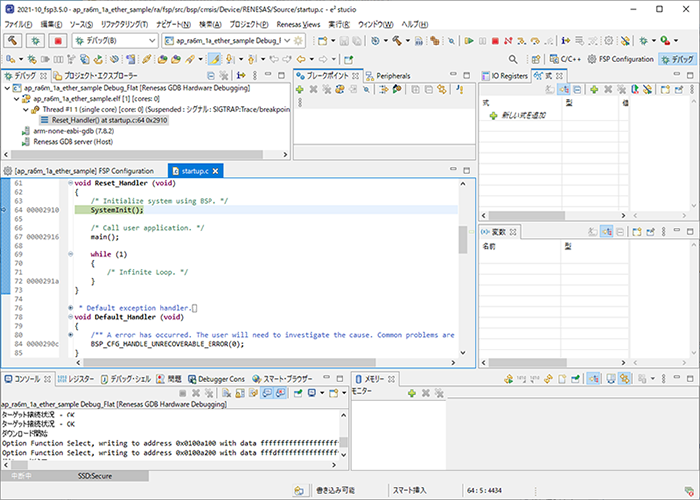Toggle Link Memory Rendering Panes icon
The width and height of the screenshot is (700, 500).
click(x=625, y=379)
